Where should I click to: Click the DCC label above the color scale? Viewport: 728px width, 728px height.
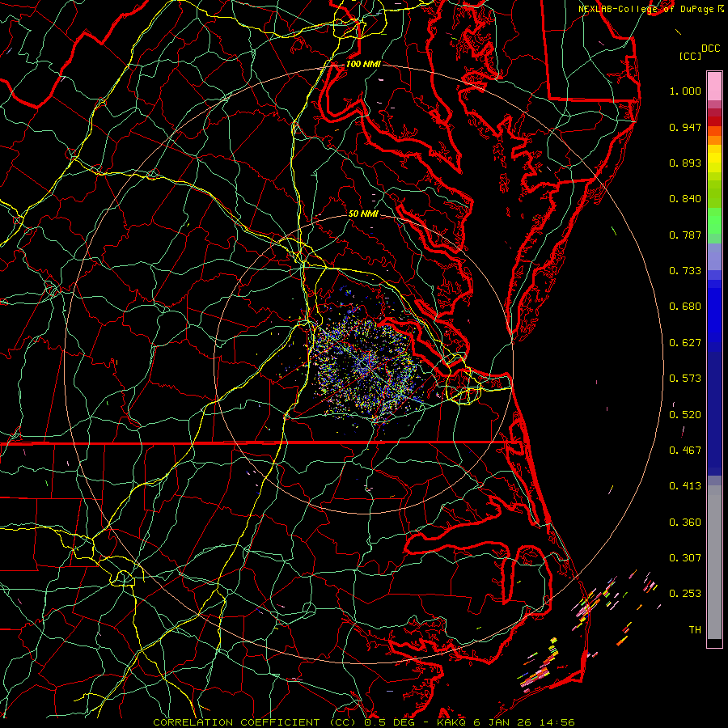(710, 49)
